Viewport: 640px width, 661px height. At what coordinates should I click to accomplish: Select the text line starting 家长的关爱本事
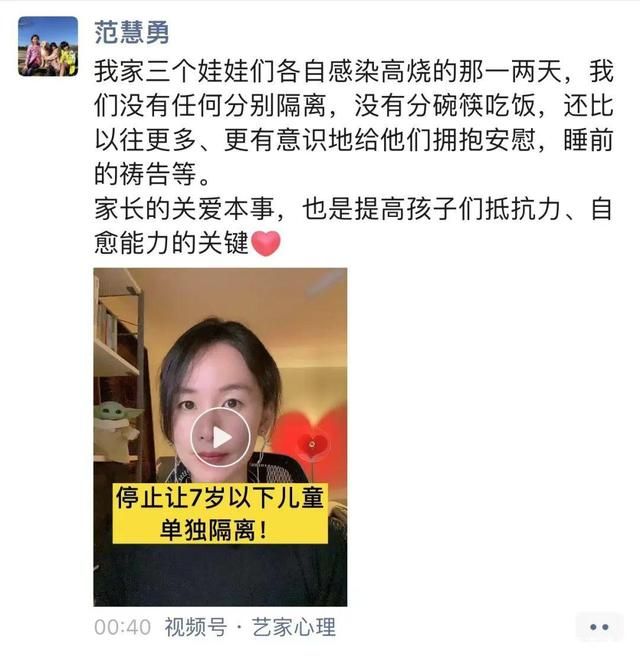pyautogui.click(x=353, y=209)
